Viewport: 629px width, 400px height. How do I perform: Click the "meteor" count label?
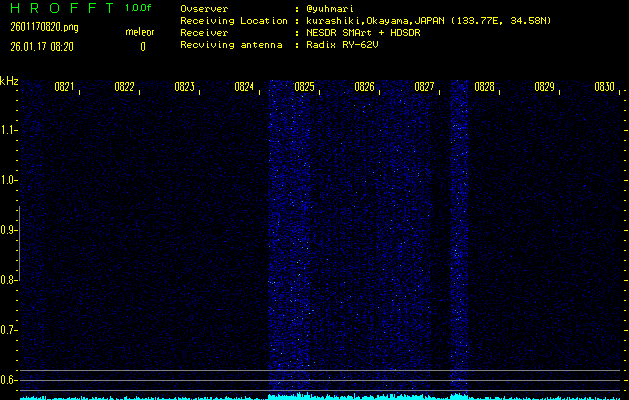coord(140,32)
